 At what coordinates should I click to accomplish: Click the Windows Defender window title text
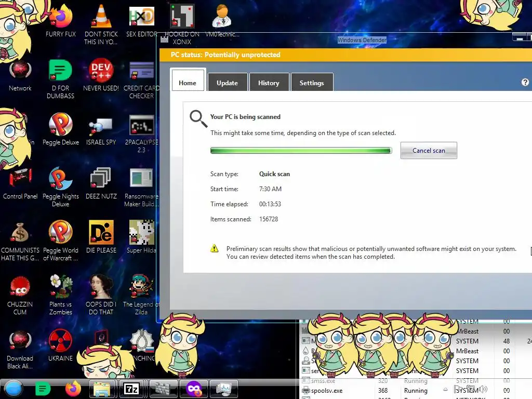point(362,40)
